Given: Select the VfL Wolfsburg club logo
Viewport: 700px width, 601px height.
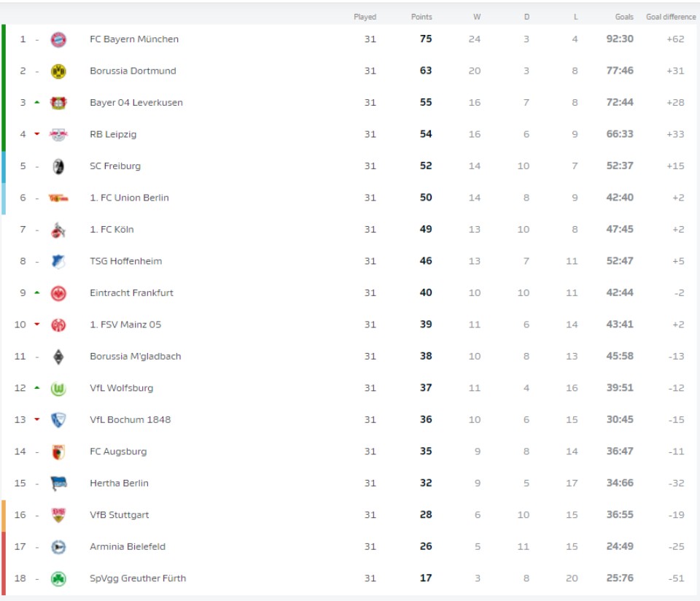Looking at the screenshot, I should (57, 387).
